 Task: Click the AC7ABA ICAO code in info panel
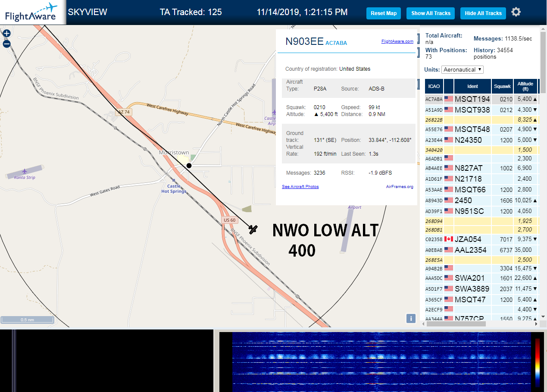tap(336, 43)
